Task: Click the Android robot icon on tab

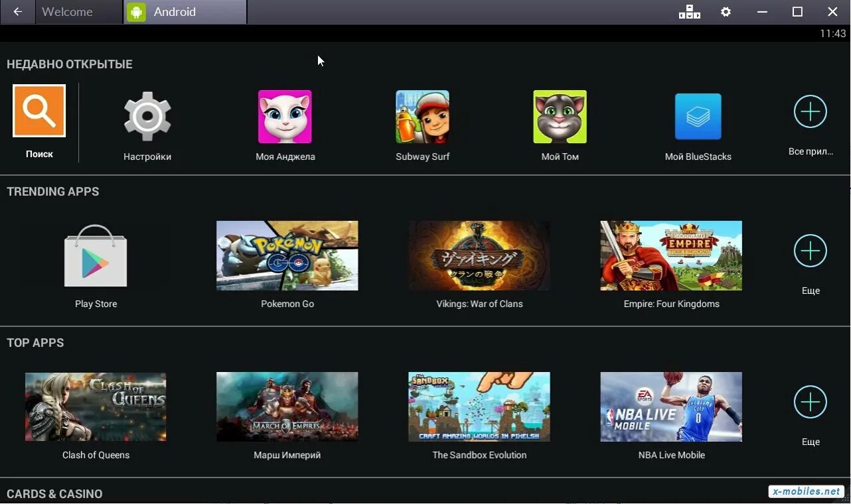Action: point(136,12)
